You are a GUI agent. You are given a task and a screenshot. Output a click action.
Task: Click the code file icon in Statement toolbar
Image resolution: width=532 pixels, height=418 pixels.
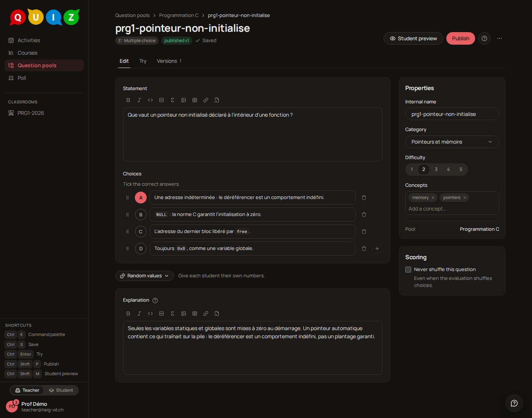[217, 100]
